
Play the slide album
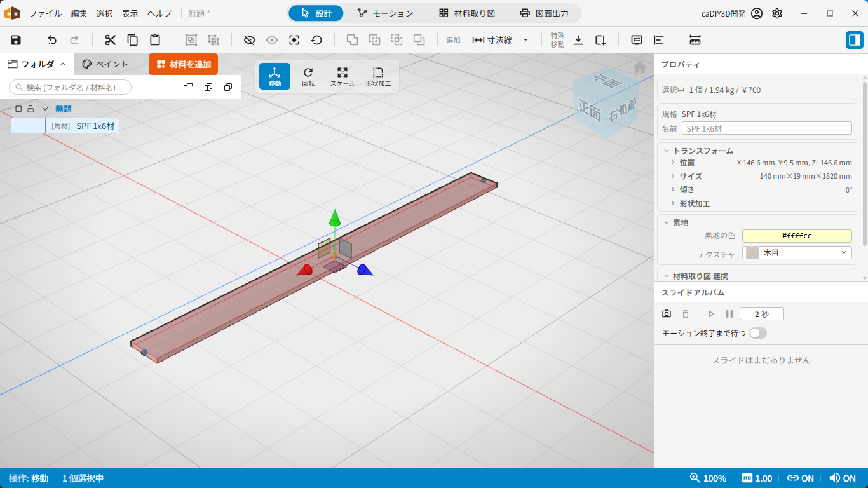point(711,314)
